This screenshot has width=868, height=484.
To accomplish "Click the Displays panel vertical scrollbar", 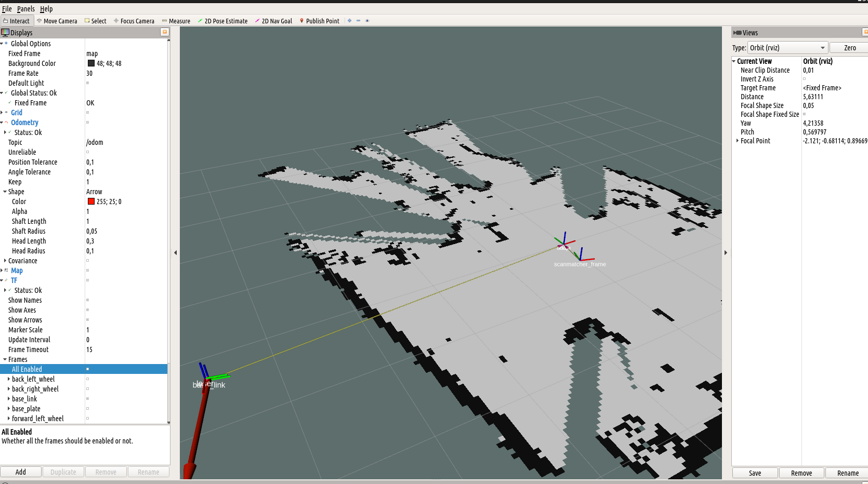I will (x=169, y=231).
